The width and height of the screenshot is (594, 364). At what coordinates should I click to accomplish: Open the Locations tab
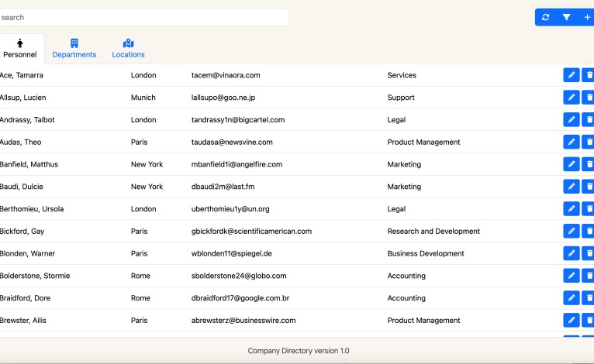pyautogui.click(x=128, y=48)
